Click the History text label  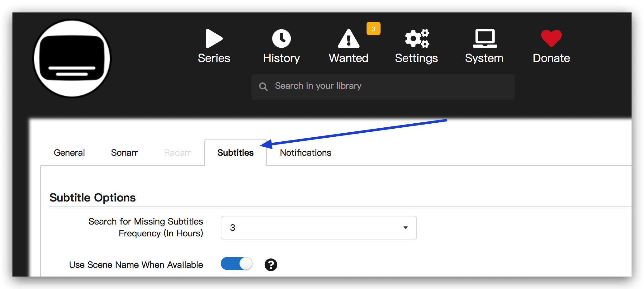(282, 59)
